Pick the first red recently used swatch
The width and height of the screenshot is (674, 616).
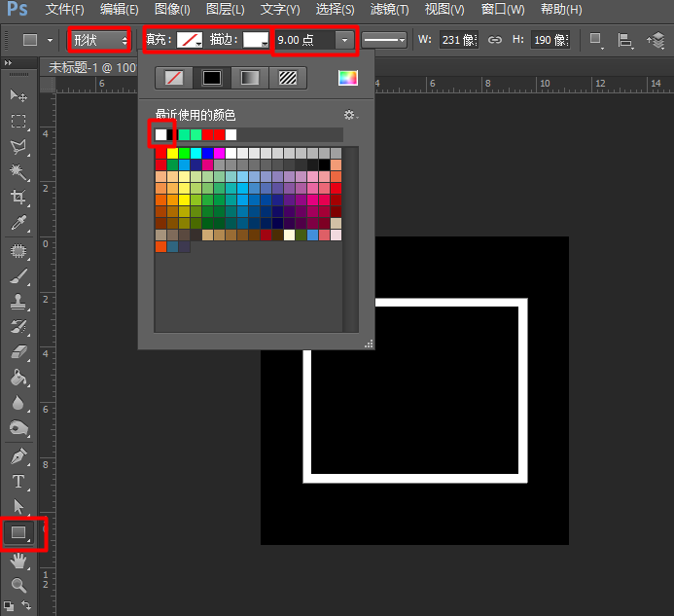pyautogui.click(x=207, y=134)
